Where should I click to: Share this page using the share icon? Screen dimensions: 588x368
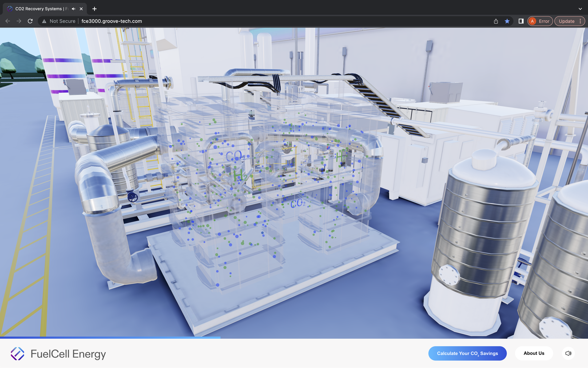point(496,21)
